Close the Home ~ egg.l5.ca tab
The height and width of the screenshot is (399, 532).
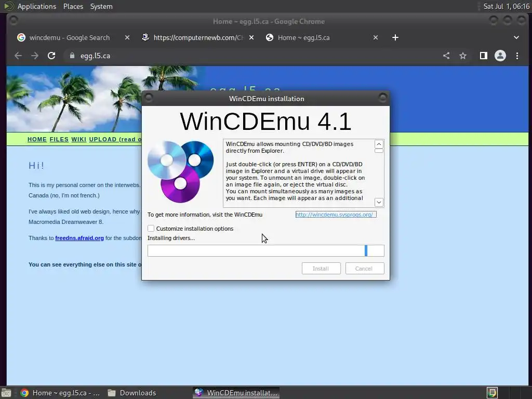(375, 37)
